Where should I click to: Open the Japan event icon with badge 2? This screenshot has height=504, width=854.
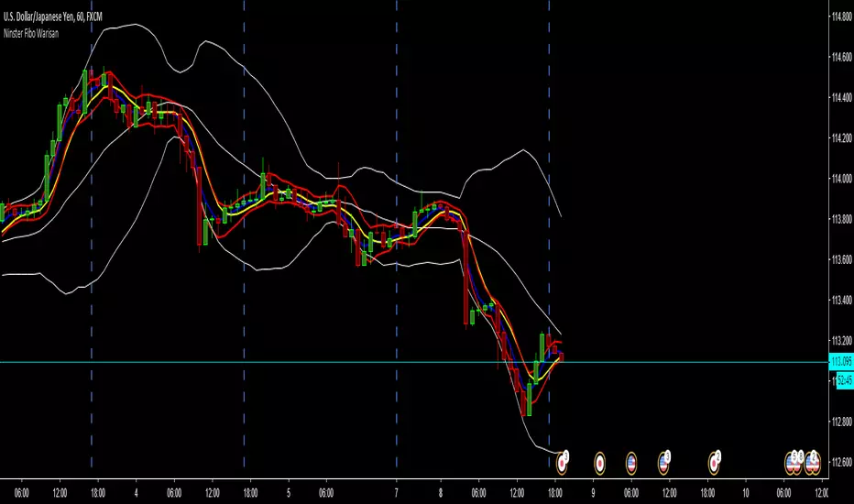tap(714, 463)
